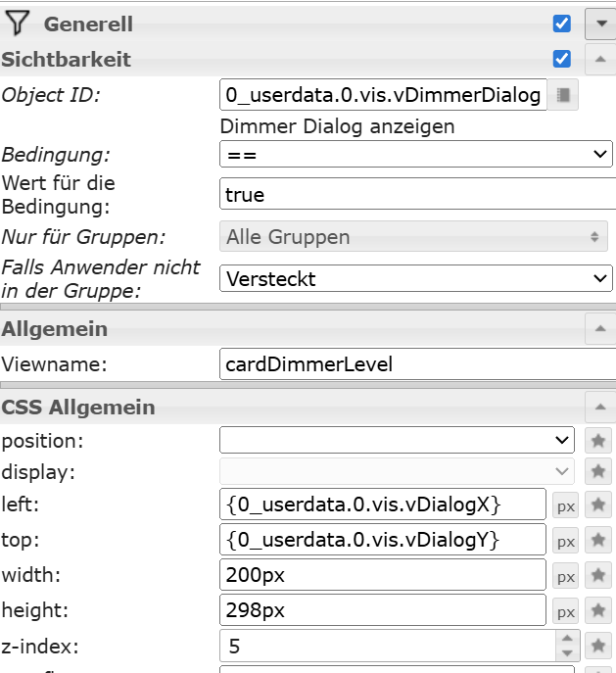Viewport: 616px width, 673px height.
Task: Click the star icon for display
Action: pos(599,472)
